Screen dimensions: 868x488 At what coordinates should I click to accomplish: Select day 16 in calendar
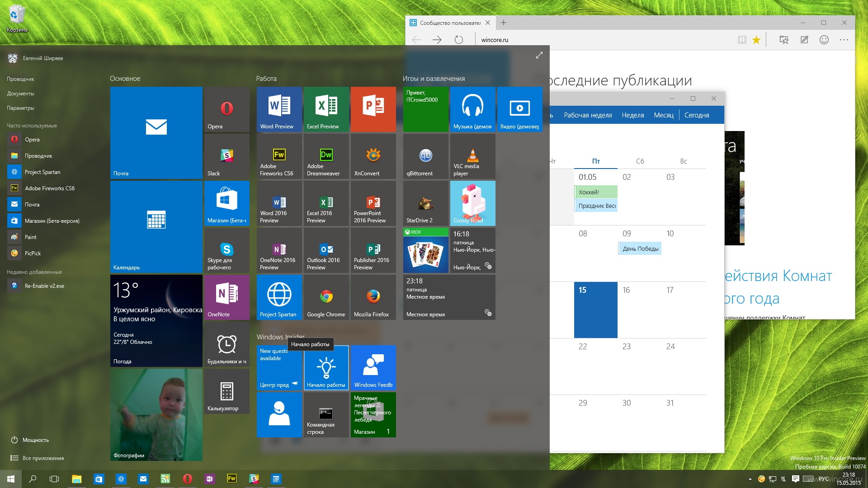coord(639,310)
